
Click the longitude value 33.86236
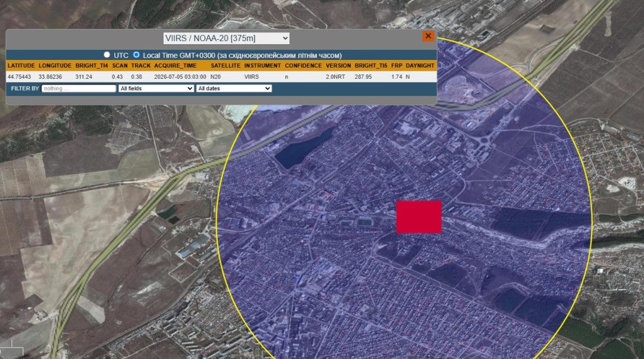coord(50,77)
